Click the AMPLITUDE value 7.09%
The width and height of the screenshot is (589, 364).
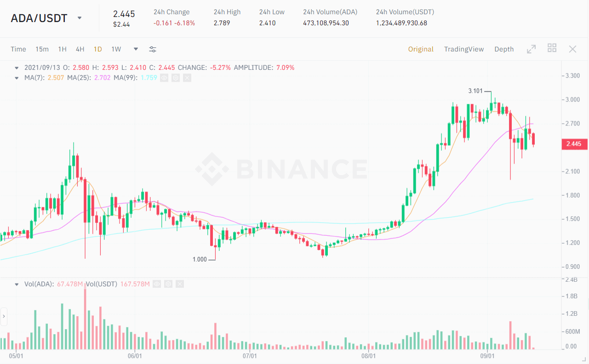tap(285, 68)
